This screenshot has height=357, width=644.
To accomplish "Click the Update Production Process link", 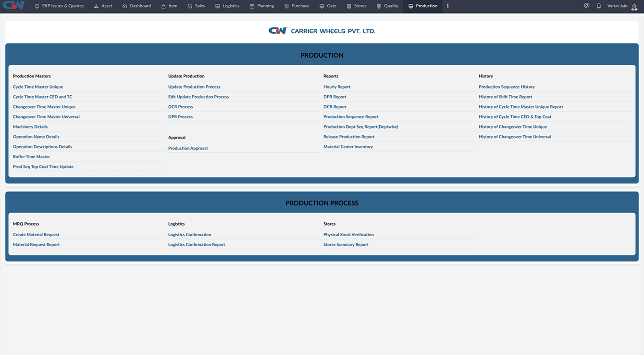I will 194,87.
